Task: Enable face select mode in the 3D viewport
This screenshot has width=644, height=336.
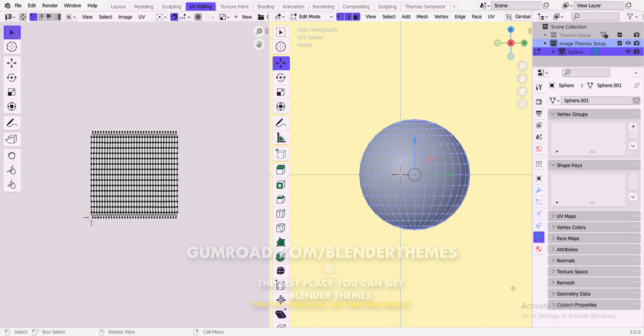Action: [356, 17]
